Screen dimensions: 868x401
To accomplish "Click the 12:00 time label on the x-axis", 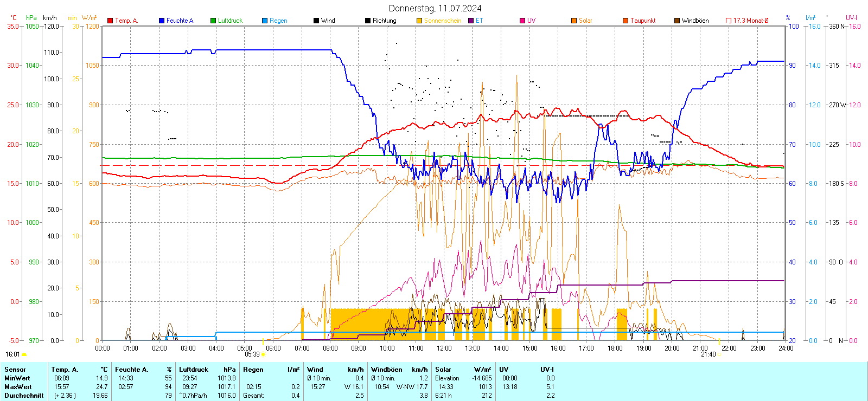I will click(444, 348).
